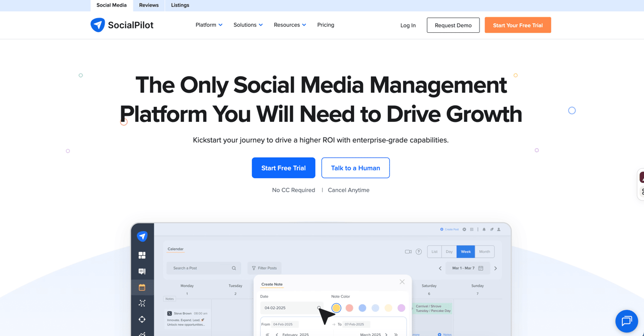The width and height of the screenshot is (644, 336).
Task: Go to previous week with left arrow
Action: (440, 268)
